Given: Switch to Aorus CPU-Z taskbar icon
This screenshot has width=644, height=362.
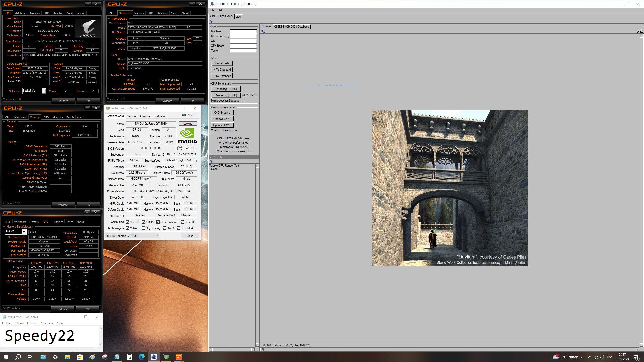Looking at the screenshot, I should (179, 357).
